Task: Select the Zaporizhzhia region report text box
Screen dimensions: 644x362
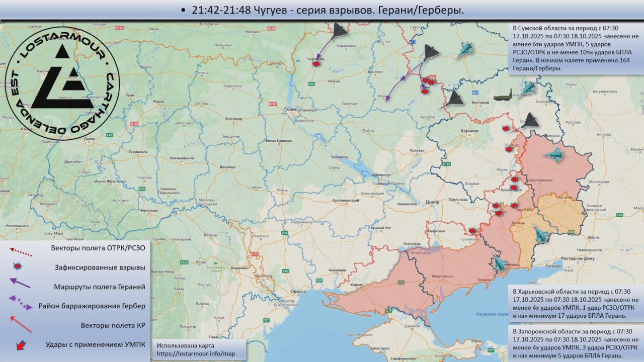Action: pos(575,343)
